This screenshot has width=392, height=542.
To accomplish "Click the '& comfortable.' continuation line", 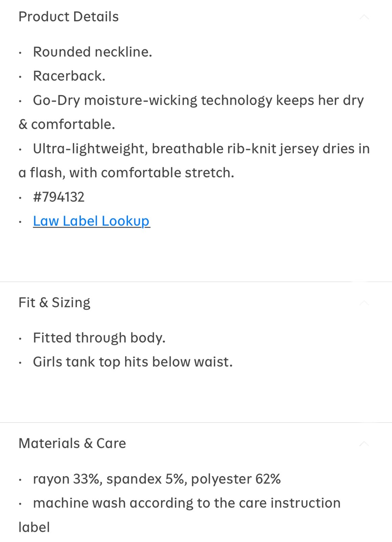I will (x=67, y=124).
